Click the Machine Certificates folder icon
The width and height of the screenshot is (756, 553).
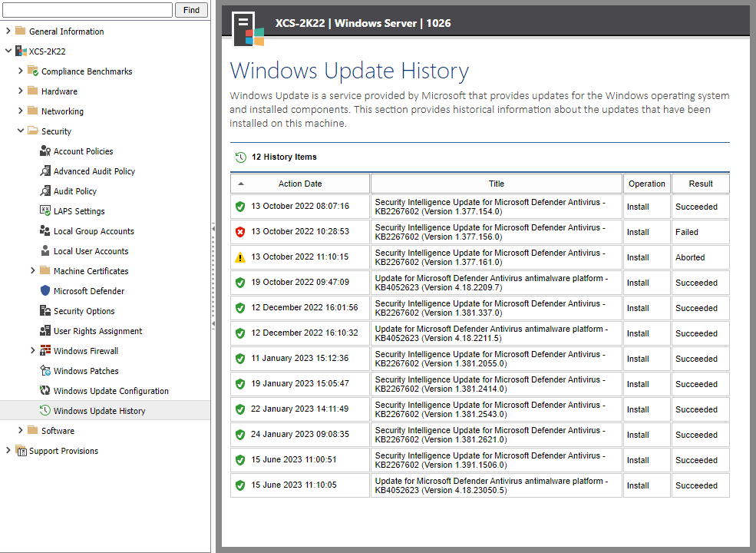[x=45, y=270]
